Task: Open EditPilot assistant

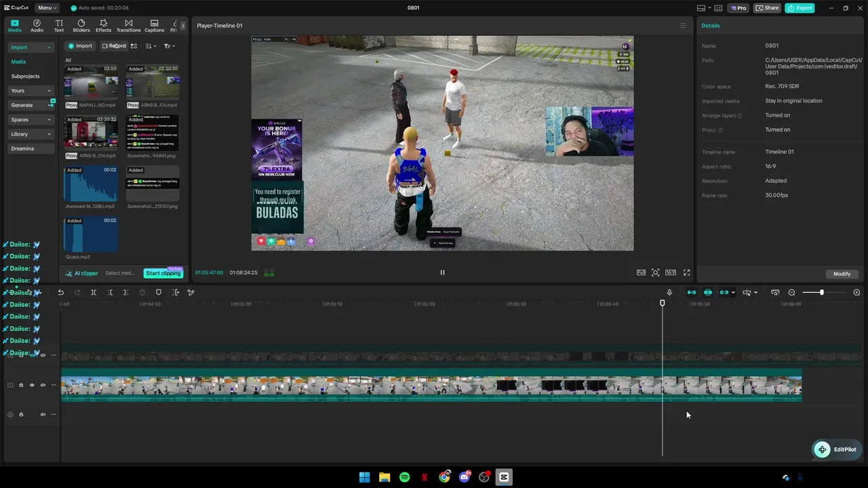Action: (x=836, y=449)
